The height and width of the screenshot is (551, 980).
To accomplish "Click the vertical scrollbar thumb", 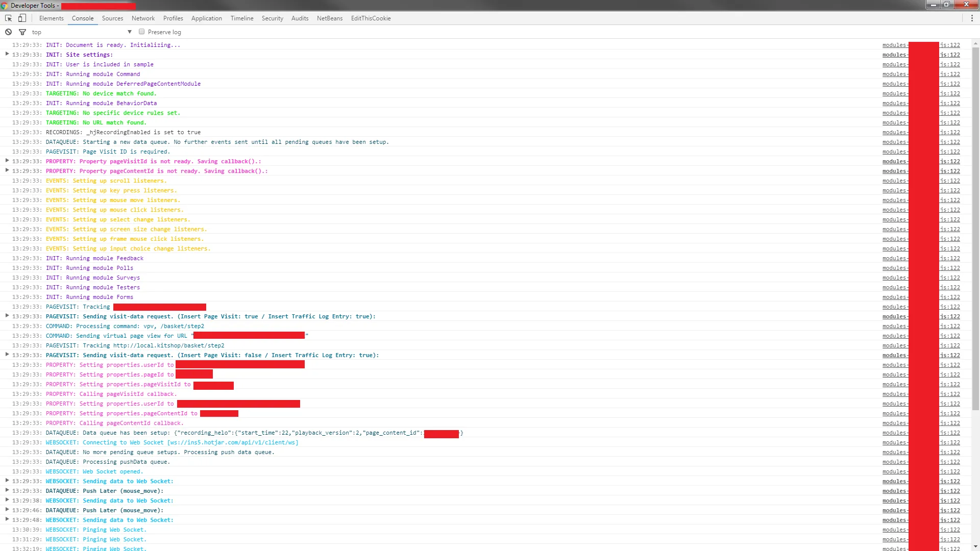I will 975,230.
